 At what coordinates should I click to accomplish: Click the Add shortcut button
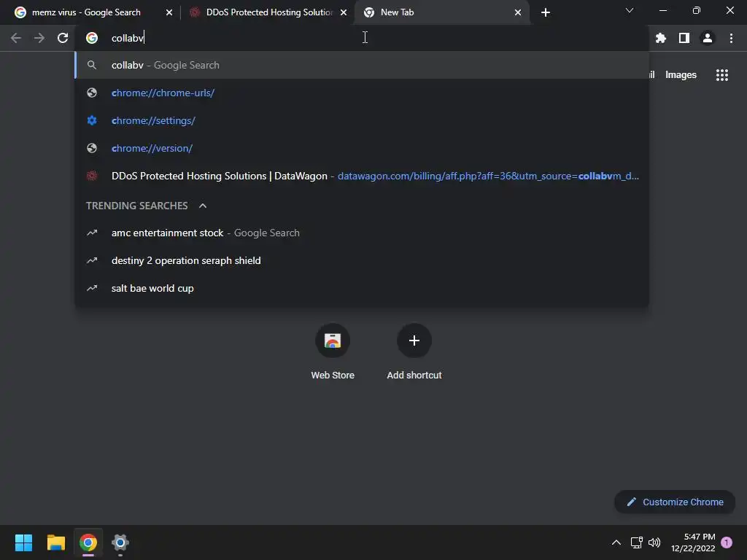[414, 351]
